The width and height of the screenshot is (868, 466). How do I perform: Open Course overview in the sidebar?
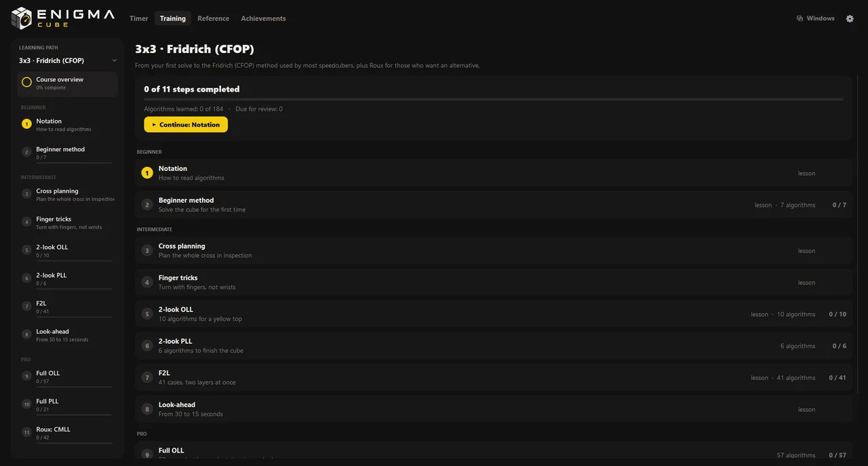68,84
